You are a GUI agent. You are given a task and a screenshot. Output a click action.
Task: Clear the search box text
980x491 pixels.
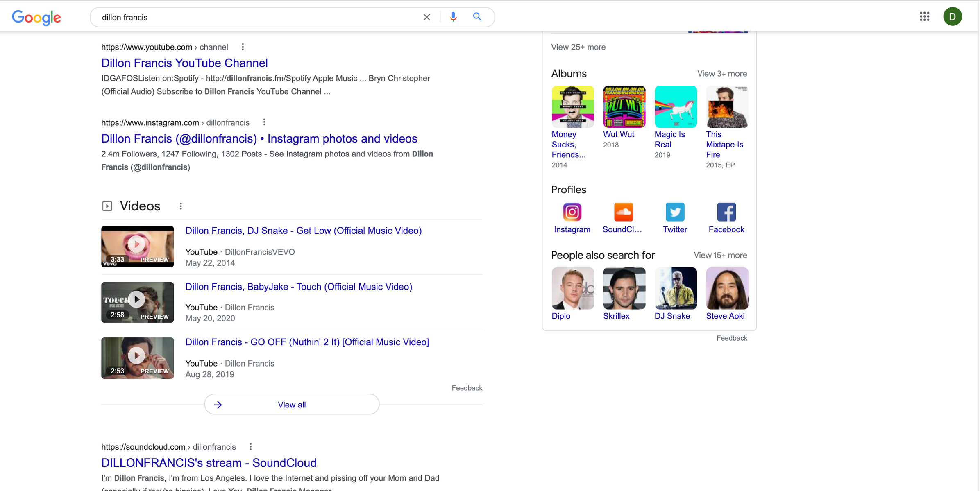(426, 17)
